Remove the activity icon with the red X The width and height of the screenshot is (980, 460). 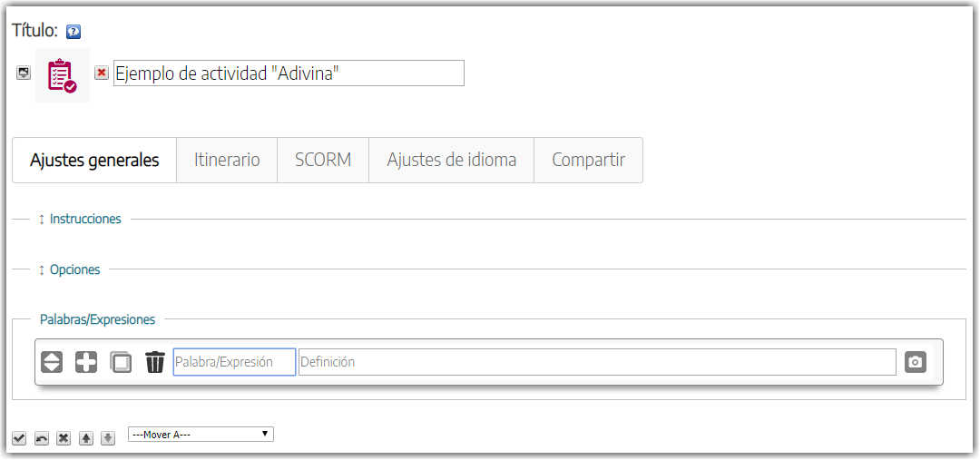(102, 73)
